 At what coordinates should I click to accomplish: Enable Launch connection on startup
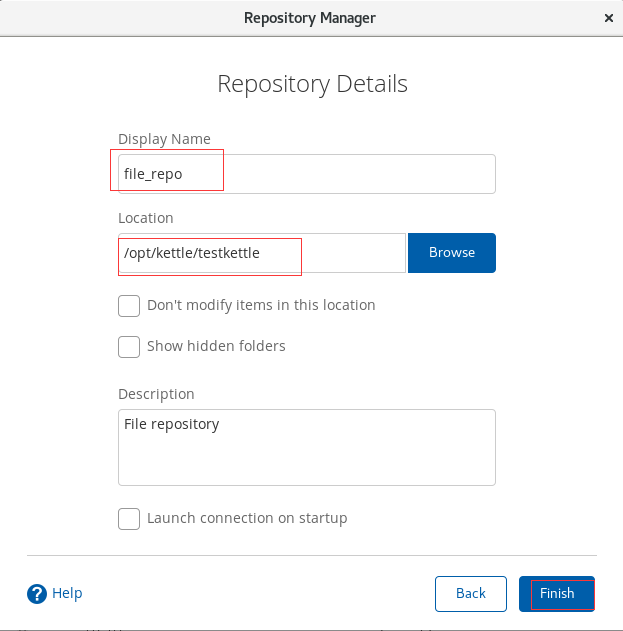[x=129, y=519]
